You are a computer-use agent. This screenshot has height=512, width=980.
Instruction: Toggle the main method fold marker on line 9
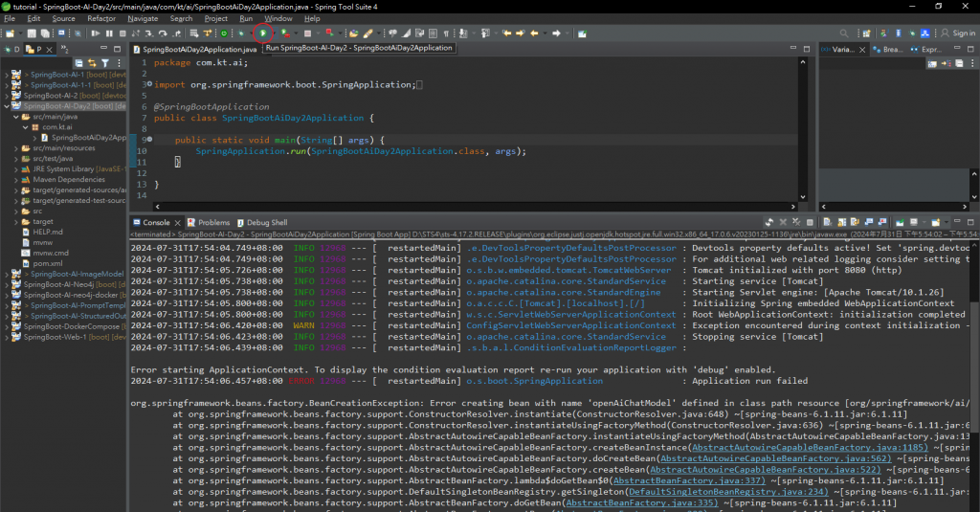tap(148, 140)
